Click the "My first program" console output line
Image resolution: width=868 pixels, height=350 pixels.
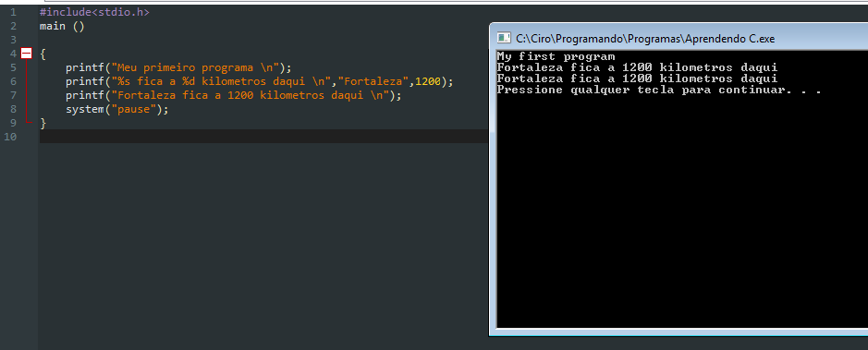point(556,56)
